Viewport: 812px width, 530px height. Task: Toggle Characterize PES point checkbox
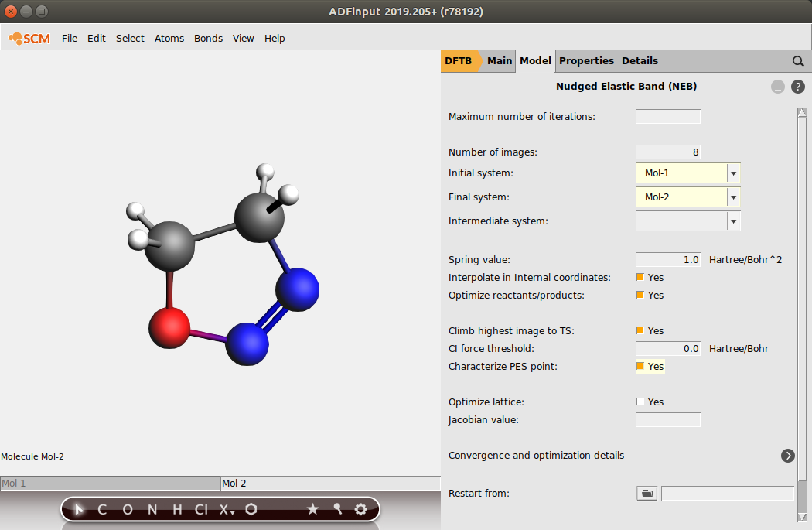640,366
